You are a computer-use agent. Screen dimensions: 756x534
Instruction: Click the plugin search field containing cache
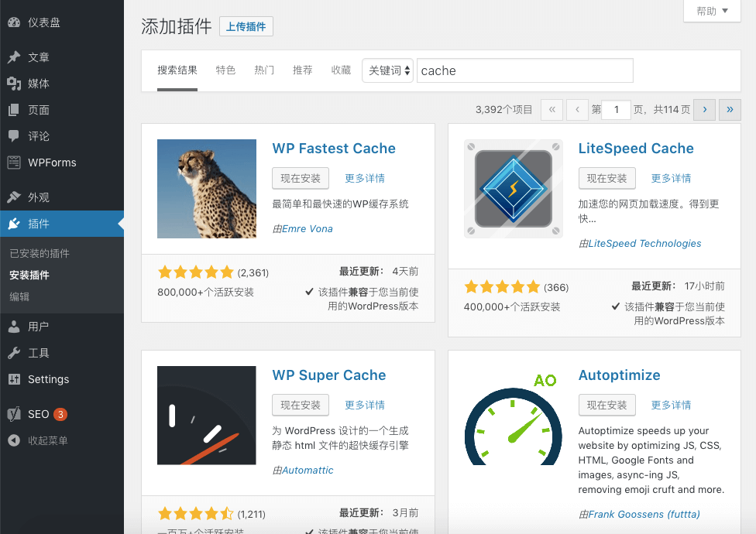(x=525, y=70)
